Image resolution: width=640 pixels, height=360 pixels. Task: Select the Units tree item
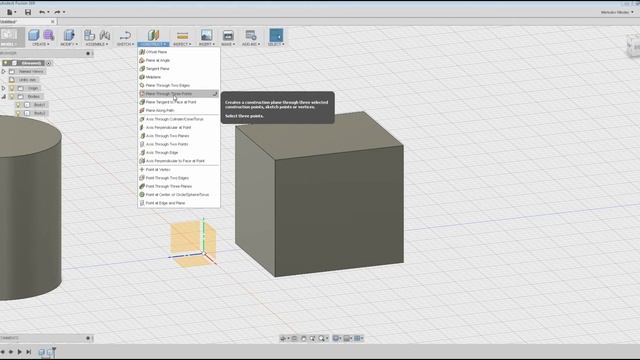click(27, 80)
